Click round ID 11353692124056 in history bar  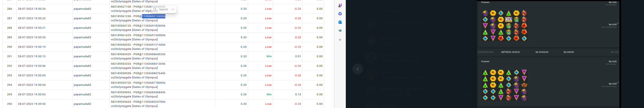[x=485, y=52]
